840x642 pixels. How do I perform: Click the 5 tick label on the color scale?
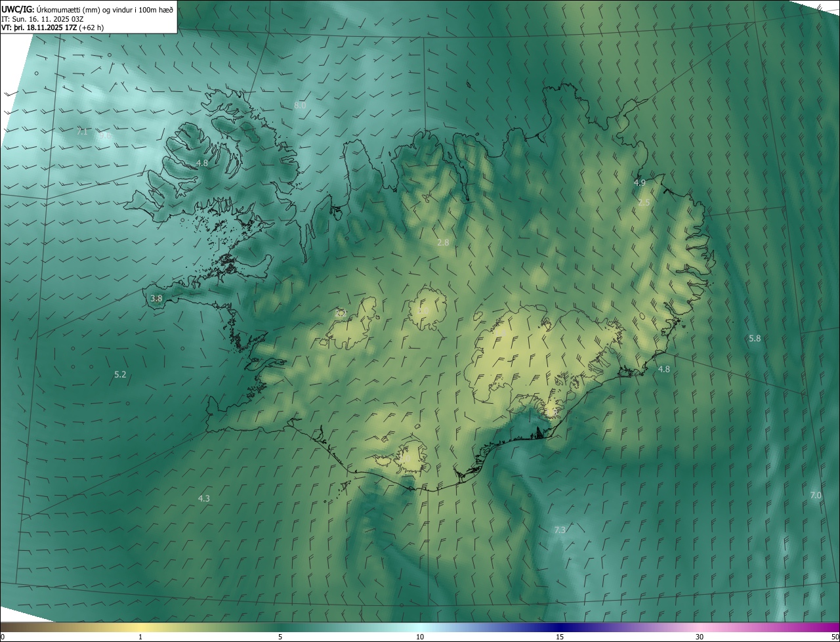280,637
